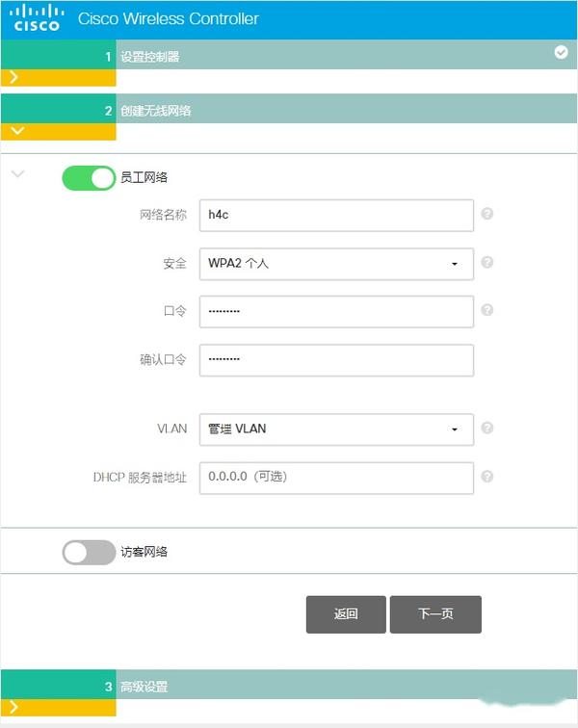Image resolution: width=578 pixels, height=728 pixels.
Task: Open help icon beside VLAN dropdown
Action: point(486,428)
